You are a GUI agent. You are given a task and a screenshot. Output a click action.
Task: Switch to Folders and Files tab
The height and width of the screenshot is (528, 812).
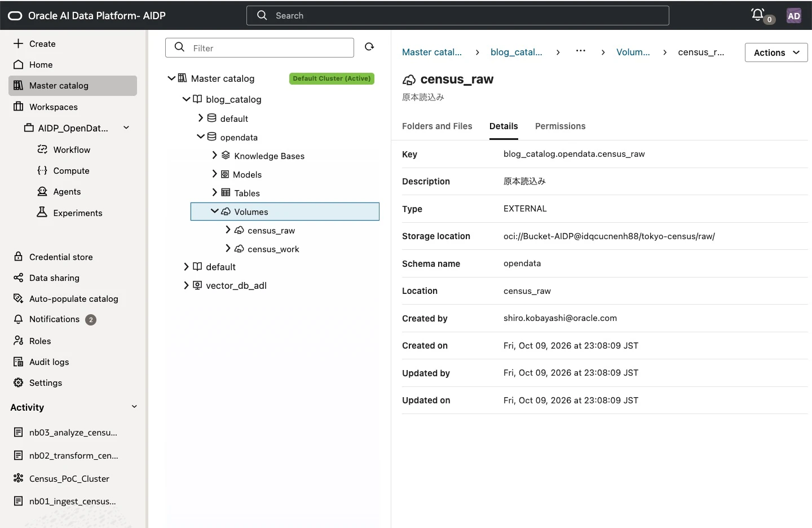click(x=437, y=126)
